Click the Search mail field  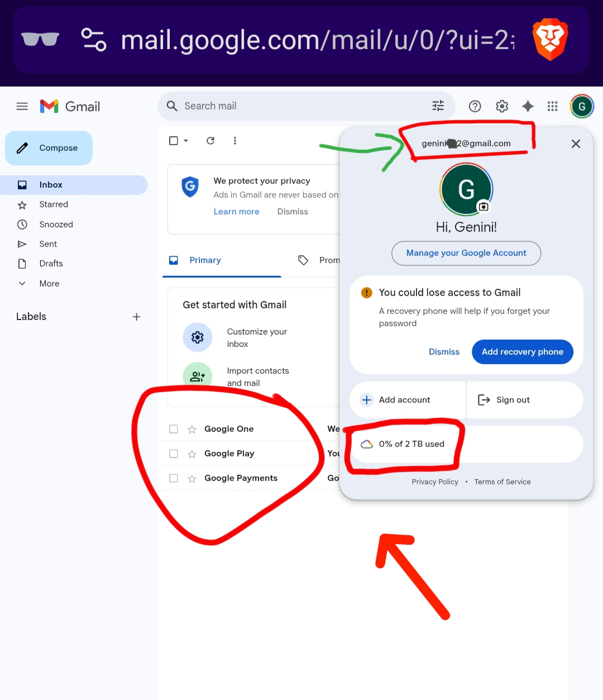point(306,106)
